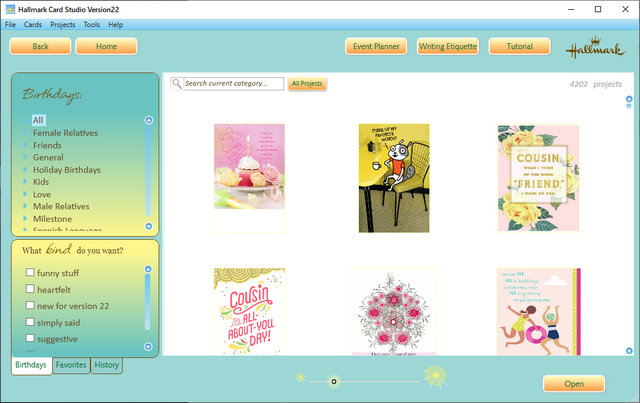The image size is (640, 403).
Task: Check the funny stuff checkbox
Action: [x=30, y=272]
